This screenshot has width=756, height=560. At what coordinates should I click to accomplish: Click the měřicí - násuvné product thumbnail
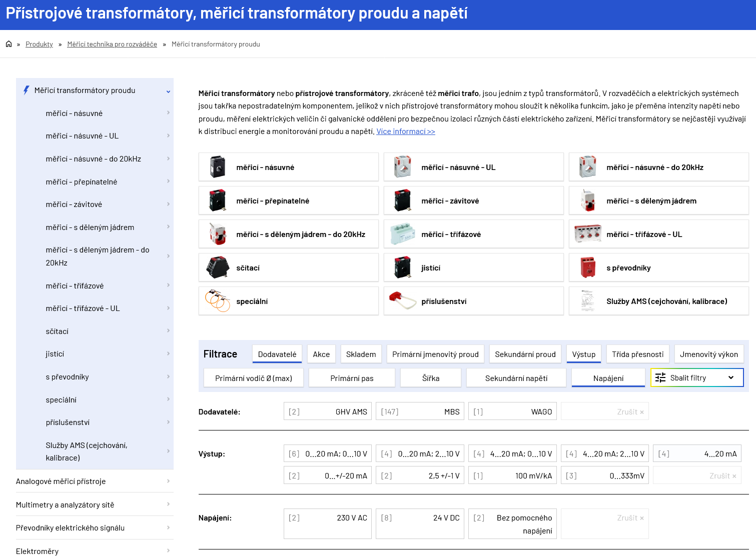coord(218,167)
